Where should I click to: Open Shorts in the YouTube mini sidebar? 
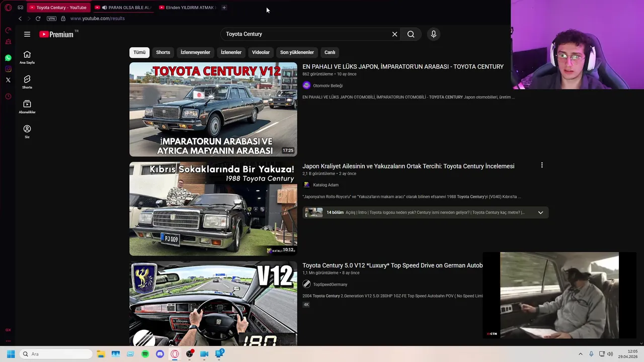27,82
